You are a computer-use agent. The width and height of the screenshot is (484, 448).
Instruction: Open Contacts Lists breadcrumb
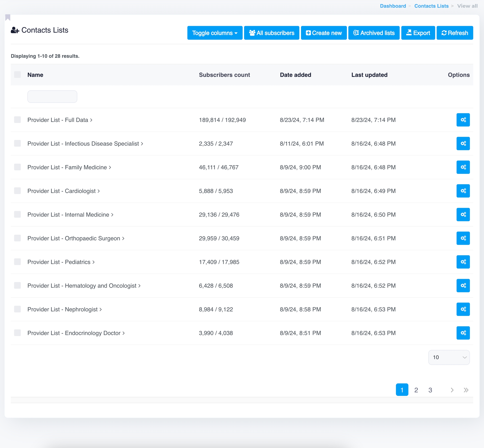click(x=431, y=6)
